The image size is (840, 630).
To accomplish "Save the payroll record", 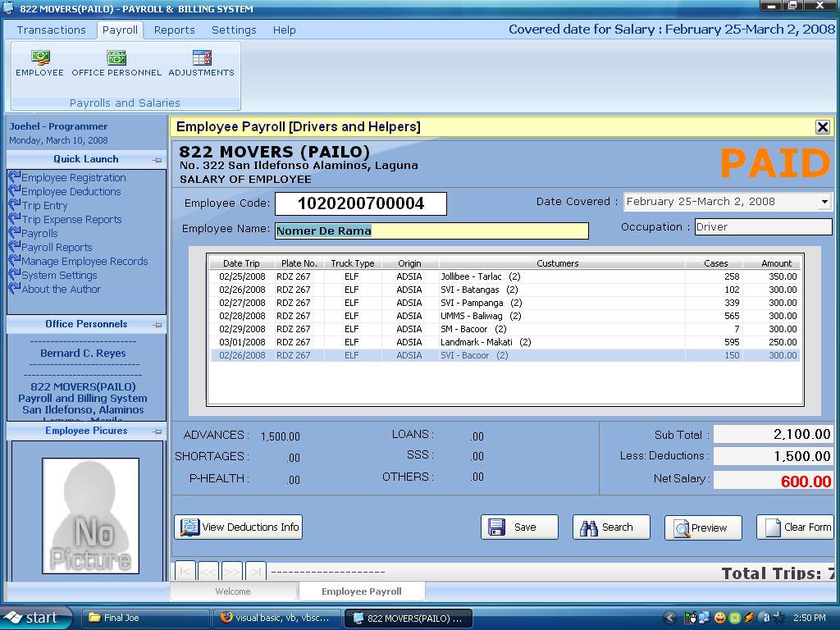I will point(519,527).
